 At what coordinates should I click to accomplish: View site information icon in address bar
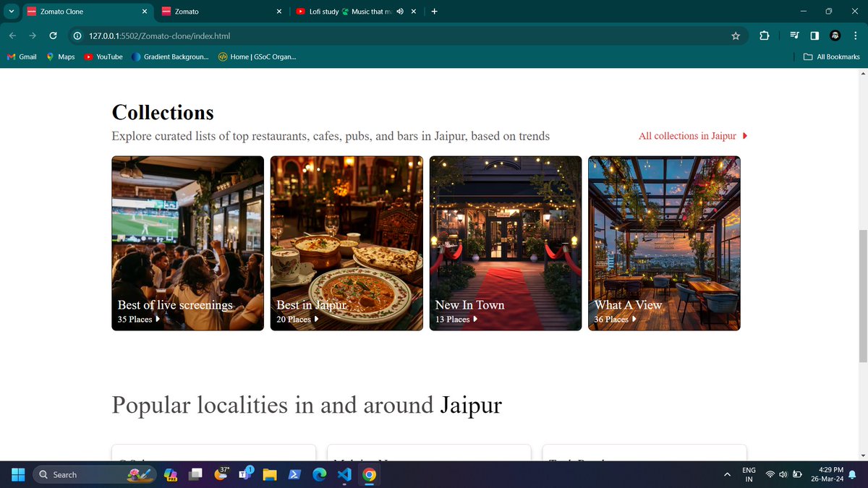[77, 35]
